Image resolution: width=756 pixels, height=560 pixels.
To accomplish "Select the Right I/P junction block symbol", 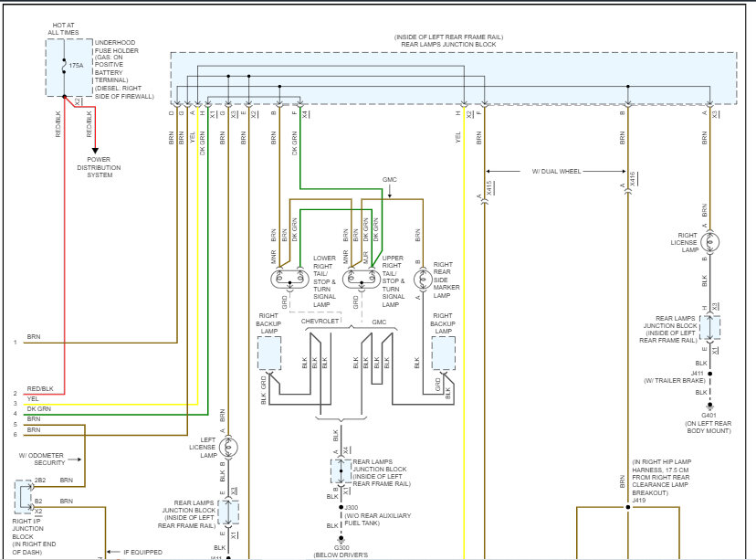I will (23, 496).
